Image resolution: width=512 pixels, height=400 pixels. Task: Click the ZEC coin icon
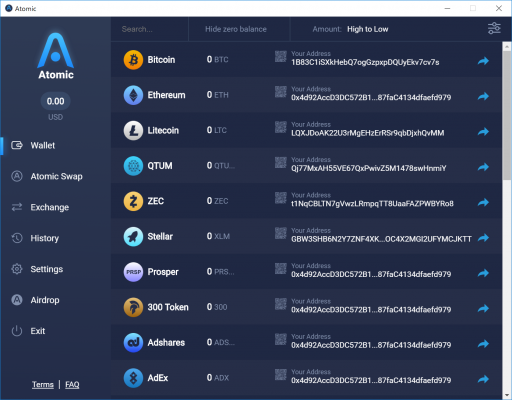(x=133, y=201)
